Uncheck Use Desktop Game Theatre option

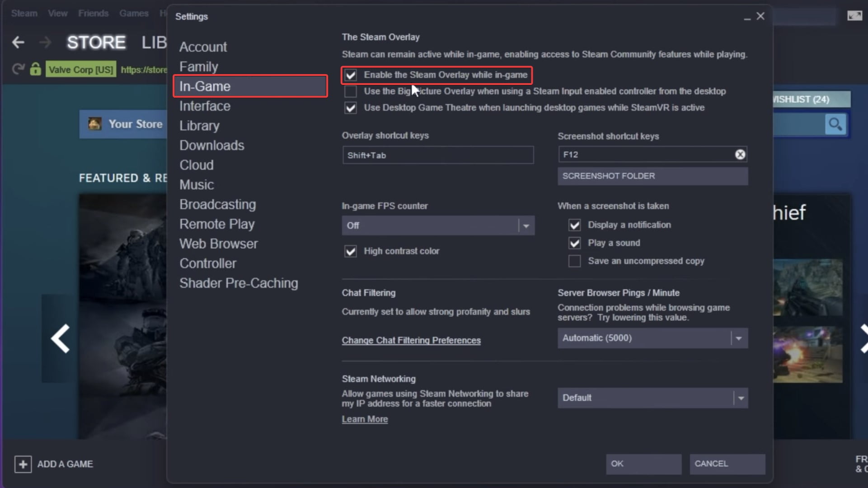[x=351, y=108]
